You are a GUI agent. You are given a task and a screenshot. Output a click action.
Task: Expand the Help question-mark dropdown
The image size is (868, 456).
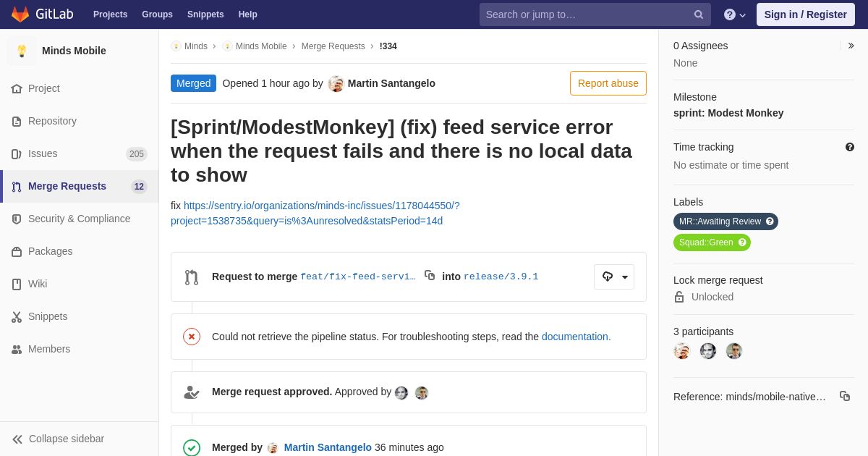735,14
